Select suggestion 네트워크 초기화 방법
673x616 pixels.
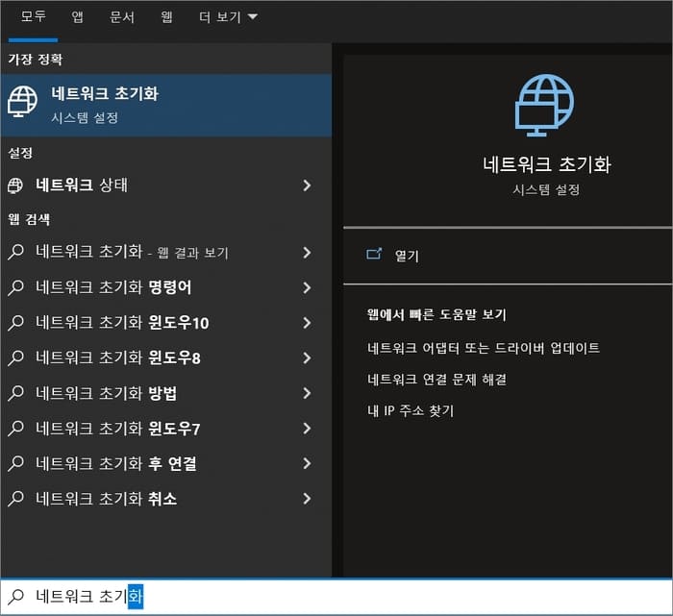(x=166, y=393)
